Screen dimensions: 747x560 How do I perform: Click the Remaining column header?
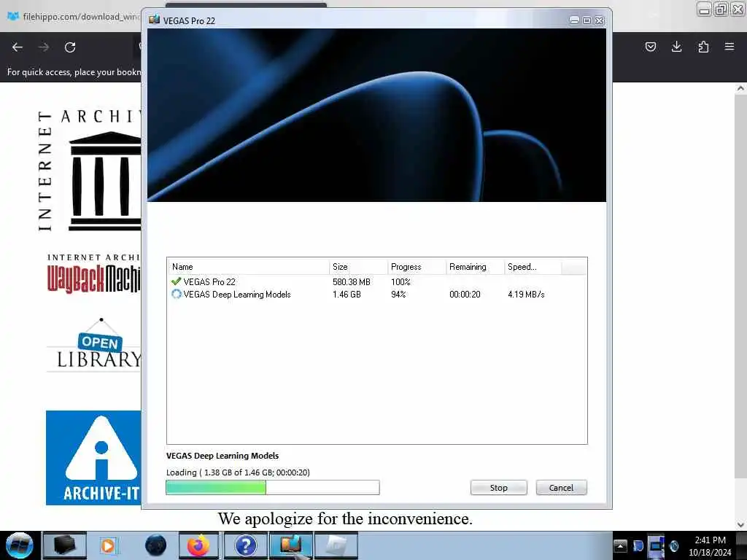pyautogui.click(x=475, y=267)
